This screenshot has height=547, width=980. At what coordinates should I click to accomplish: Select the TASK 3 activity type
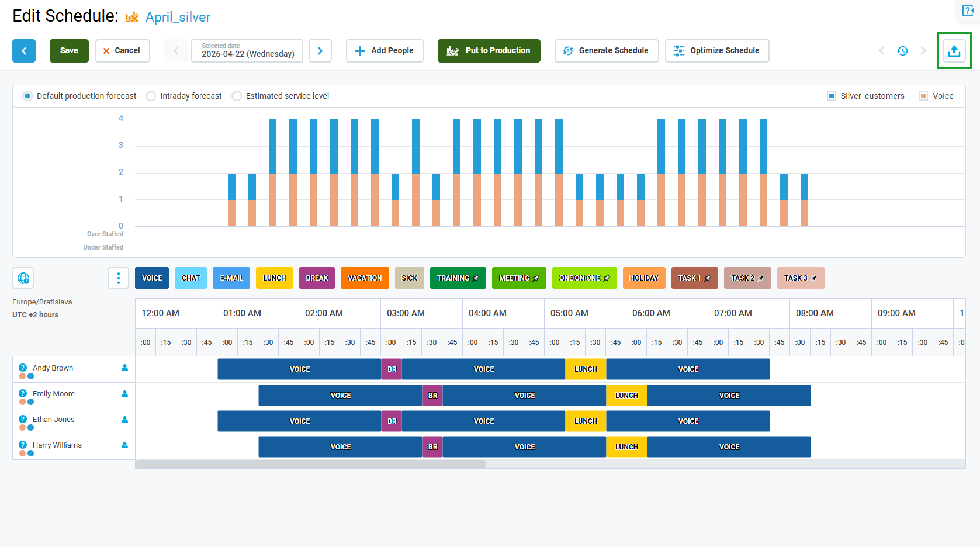(801, 278)
